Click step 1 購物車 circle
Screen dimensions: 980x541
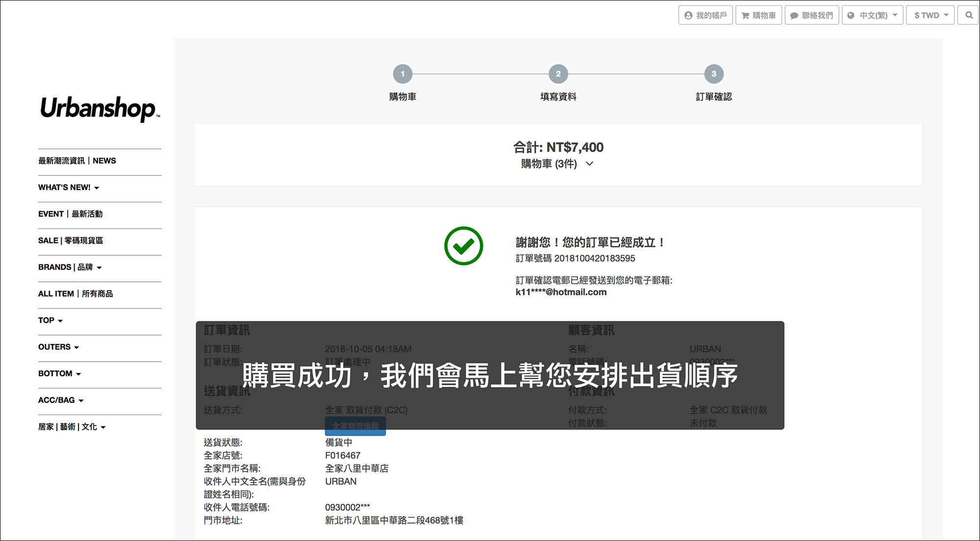tap(403, 74)
